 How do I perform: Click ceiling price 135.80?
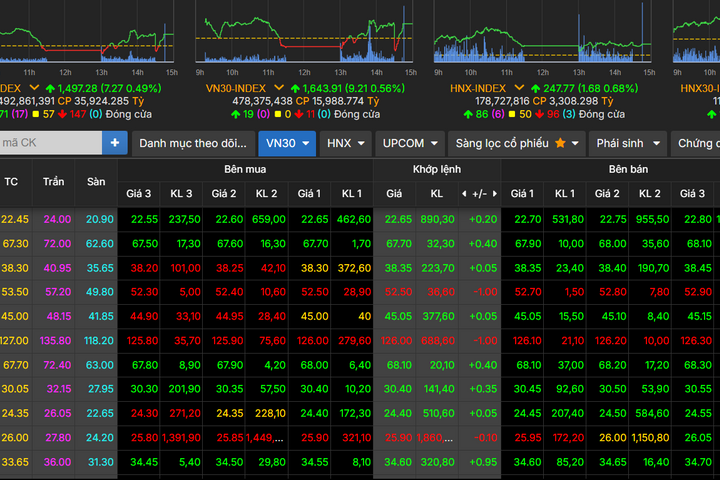coord(56,341)
